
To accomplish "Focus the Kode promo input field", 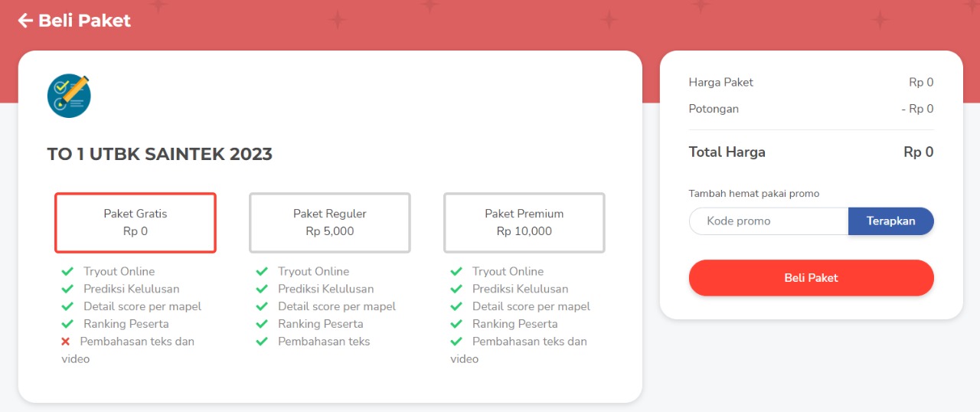I will coord(769,221).
